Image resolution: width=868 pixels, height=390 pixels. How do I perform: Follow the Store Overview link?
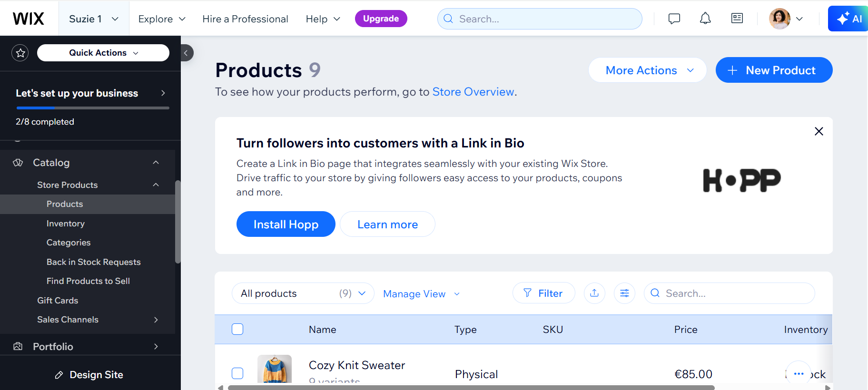(473, 92)
